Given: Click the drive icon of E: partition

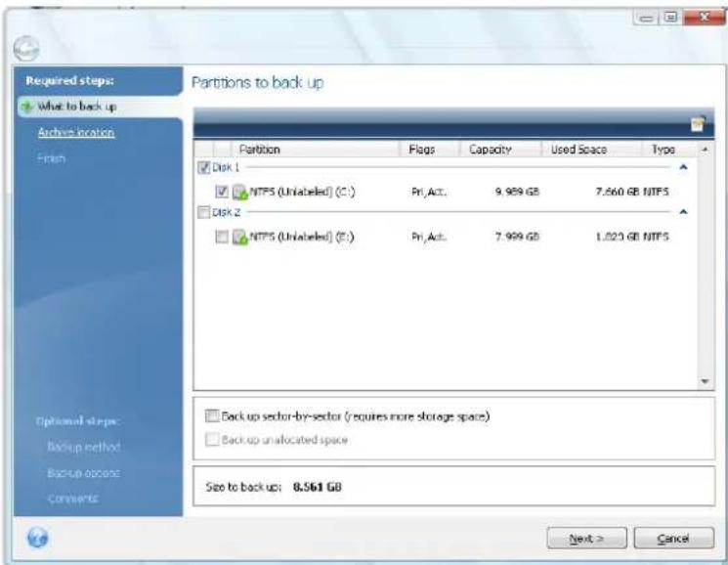Looking at the screenshot, I should (x=240, y=237).
